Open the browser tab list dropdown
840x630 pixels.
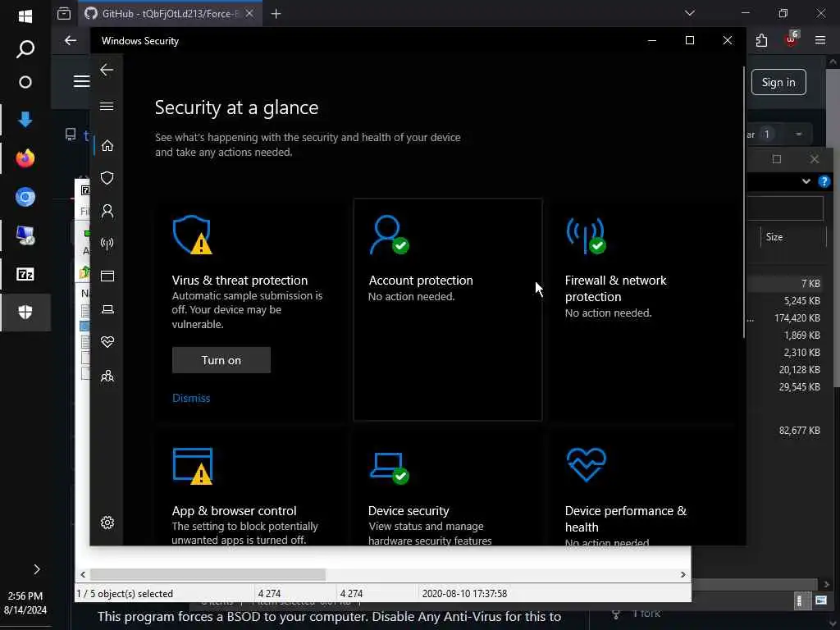[x=689, y=13]
